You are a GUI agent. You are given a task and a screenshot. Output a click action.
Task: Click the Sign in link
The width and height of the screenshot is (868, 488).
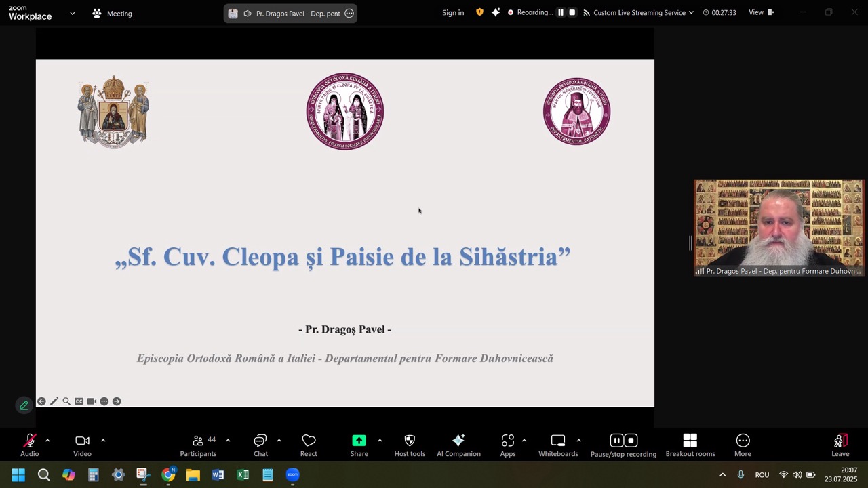453,13
